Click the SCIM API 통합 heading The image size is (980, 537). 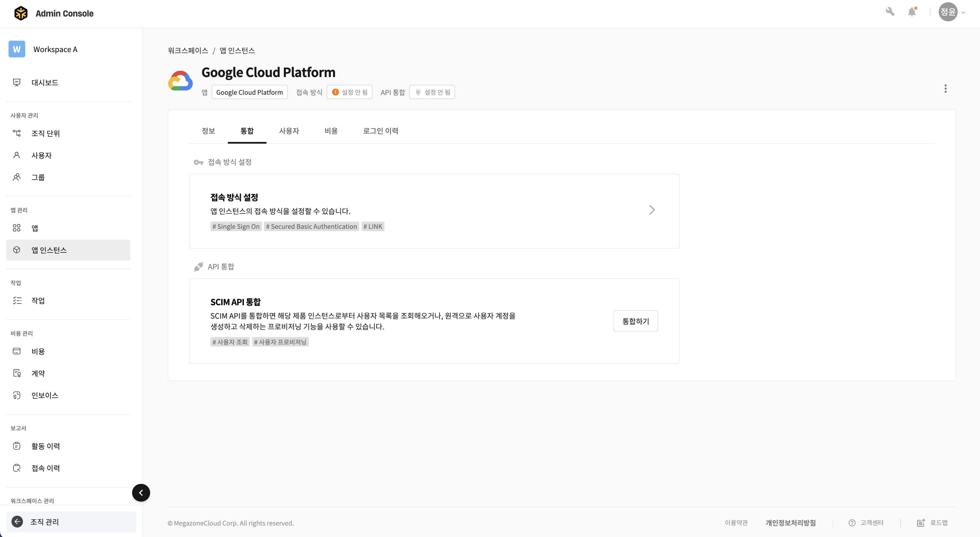235,302
